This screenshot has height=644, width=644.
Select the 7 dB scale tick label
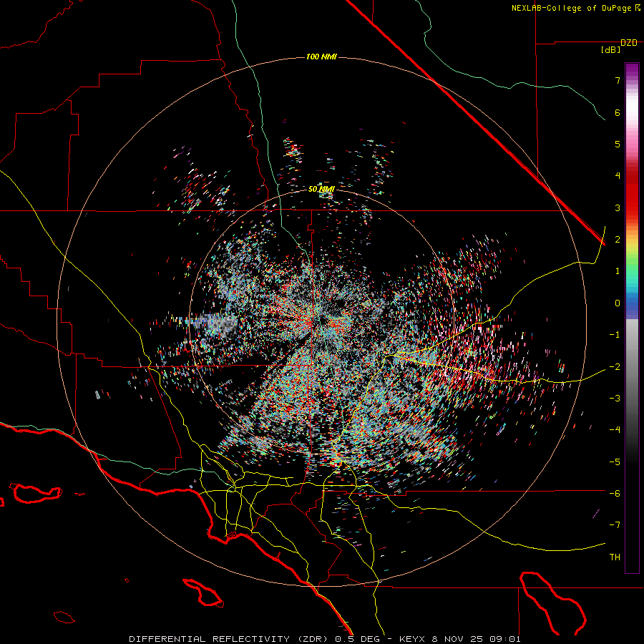point(618,80)
